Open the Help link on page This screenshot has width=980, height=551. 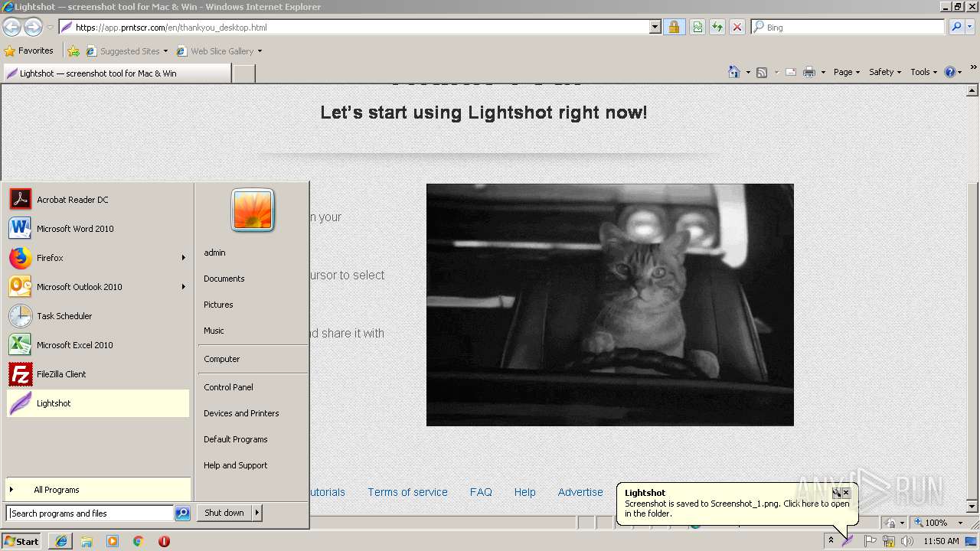(x=524, y=492)
